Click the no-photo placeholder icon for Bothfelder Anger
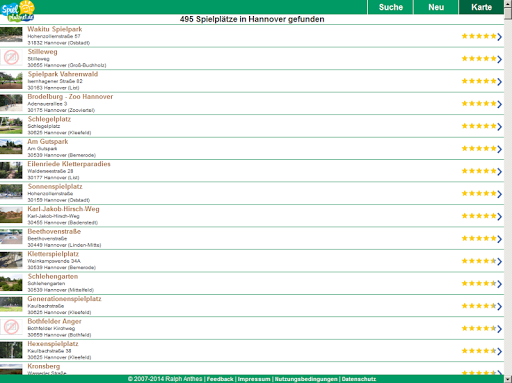Viewport: 512px width, 383px height. pyautogui.click(x=11, y=327)
